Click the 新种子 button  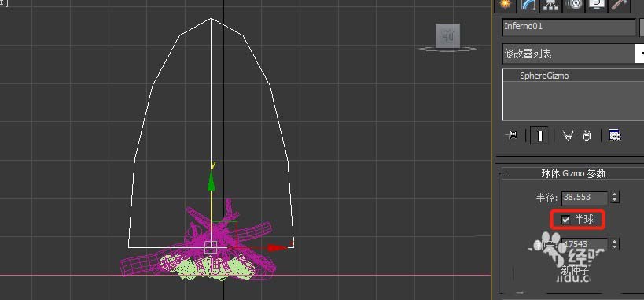click(x=574, y=271)
